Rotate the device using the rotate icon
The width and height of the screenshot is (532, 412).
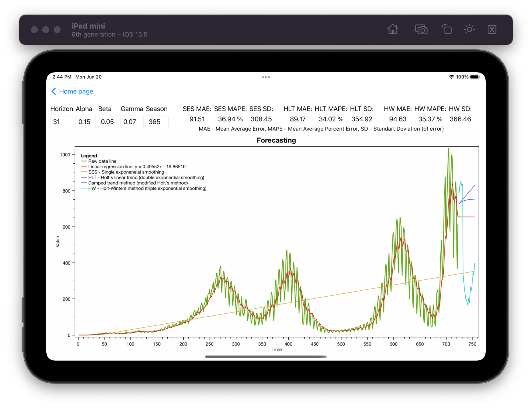click(x=447, y=29)
